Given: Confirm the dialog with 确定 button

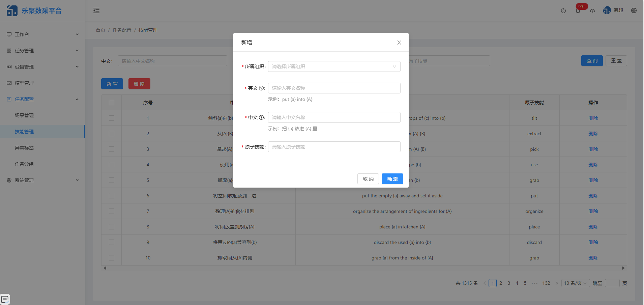Looking at the screenshot, I should tap(392, 179).
